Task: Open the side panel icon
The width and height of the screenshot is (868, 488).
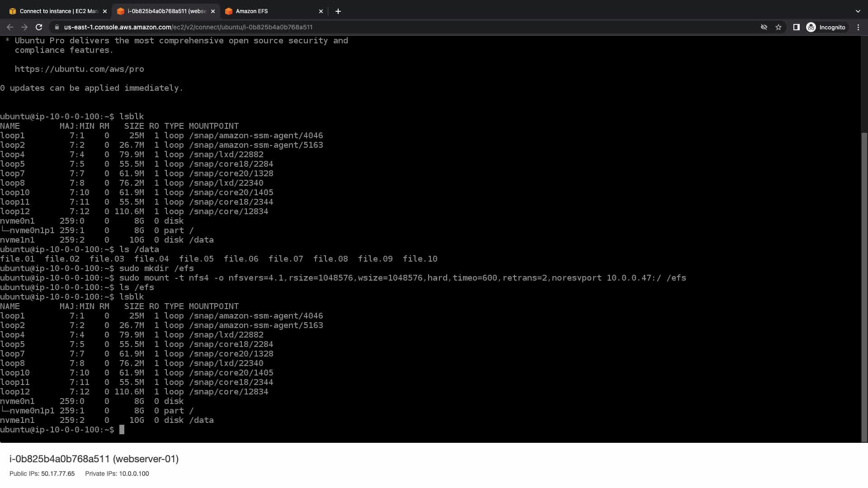Action: point(796,27)
